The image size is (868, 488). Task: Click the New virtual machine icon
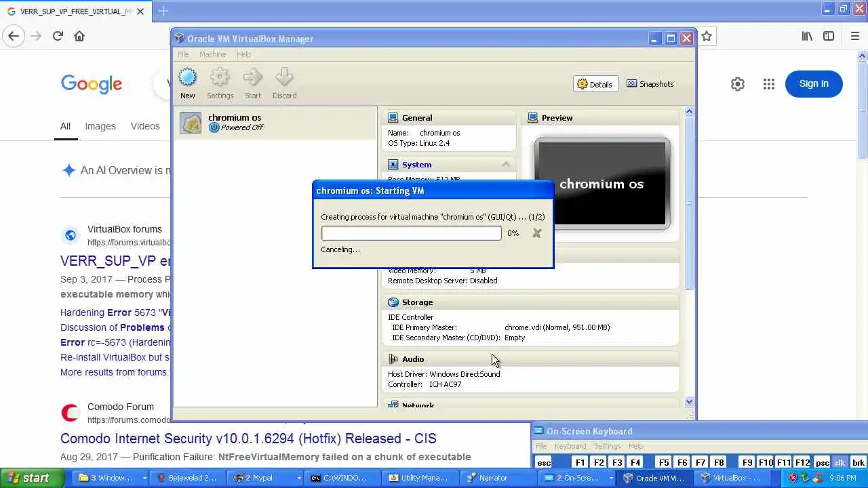click(x=187, y=77)
